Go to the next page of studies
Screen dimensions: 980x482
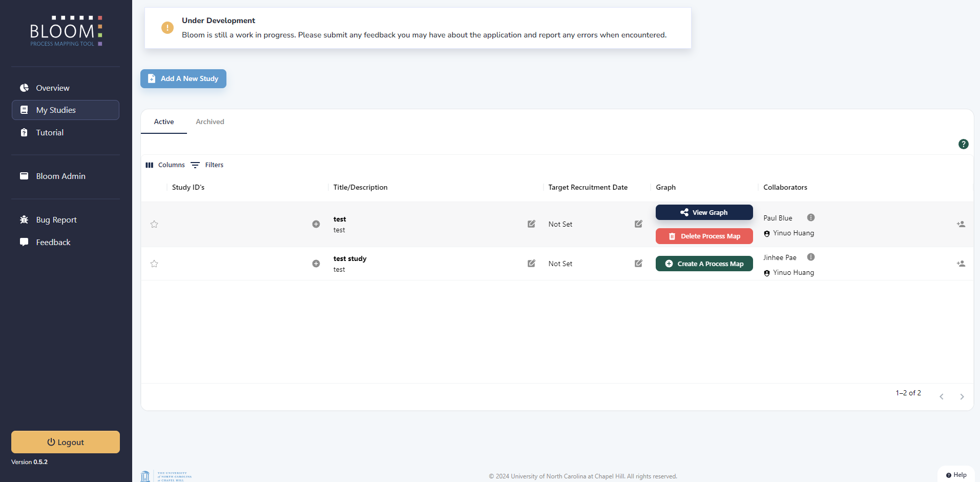point(962,396)
